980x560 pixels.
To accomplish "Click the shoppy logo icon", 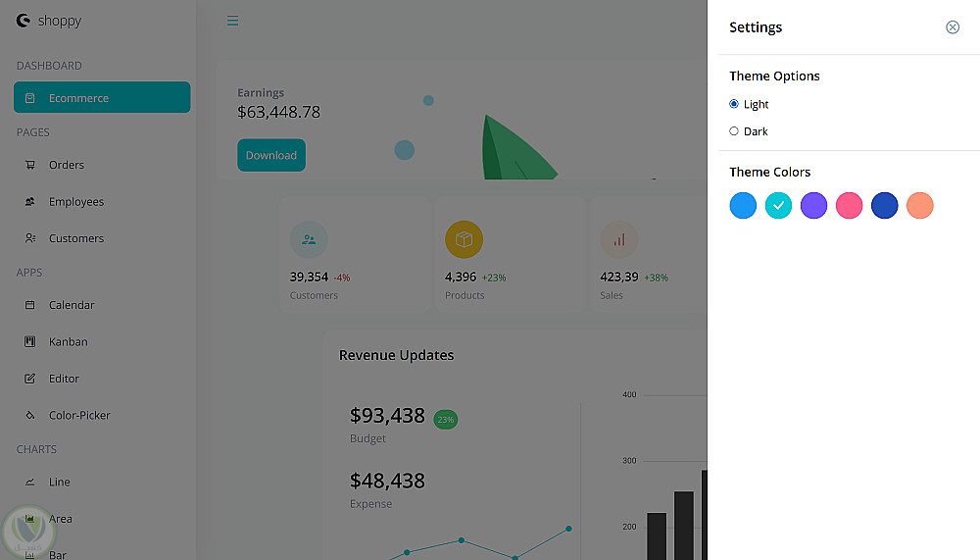I will (24, 21).
